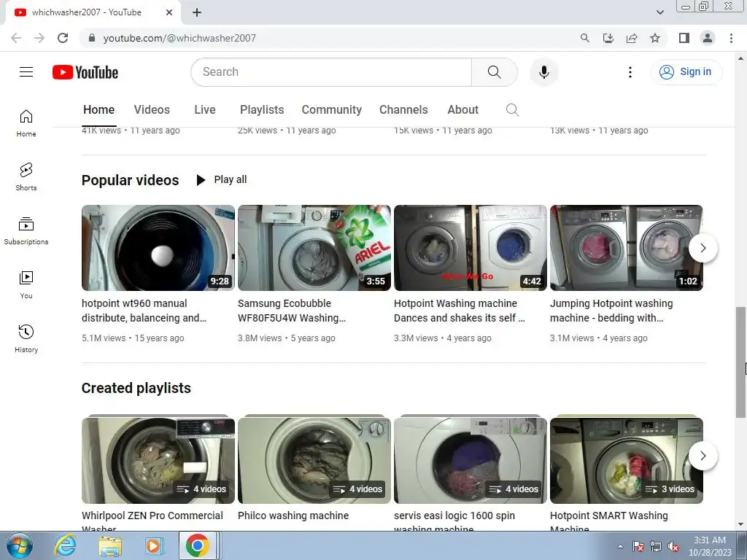The width and height of the screenshot is (747, 560).
Task: Click title 'Hotpoint Washing machine Dances and shakes'
Action: click(x=460, y=311)
